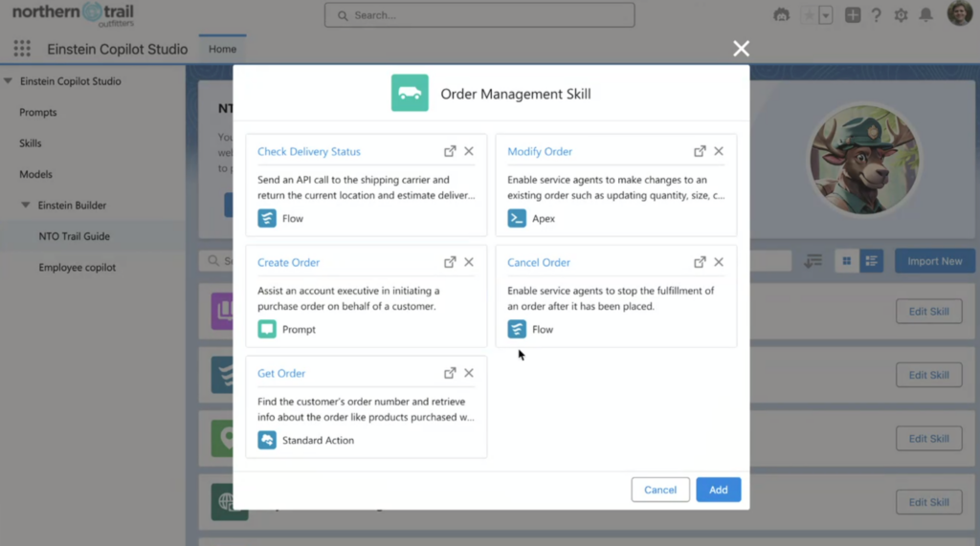Collapse the Einstein Copilot Studio tree node
Image resolution: width=980 pixels, height=546 pixels.
pyautogui.click(x=8, y=81)
